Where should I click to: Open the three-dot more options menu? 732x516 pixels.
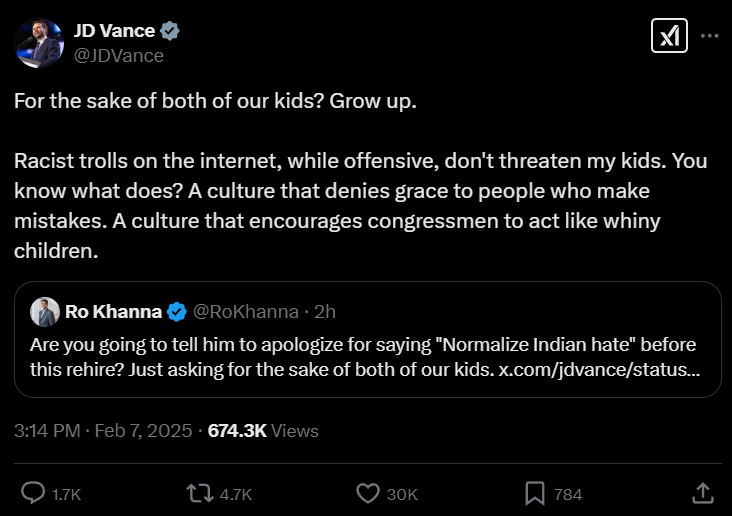(709, 36)
